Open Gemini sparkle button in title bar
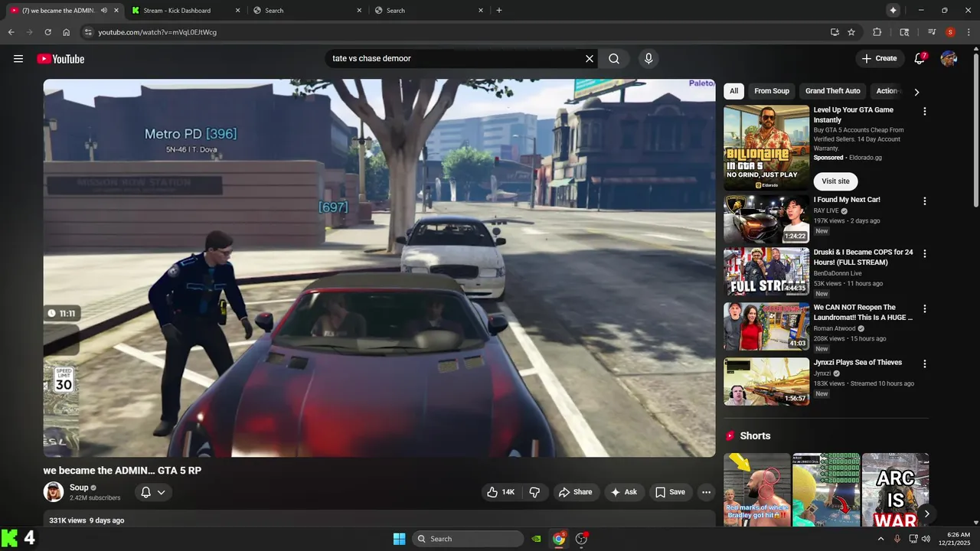Viewport: 980px width, 551px height. click(x=893, y=10)
